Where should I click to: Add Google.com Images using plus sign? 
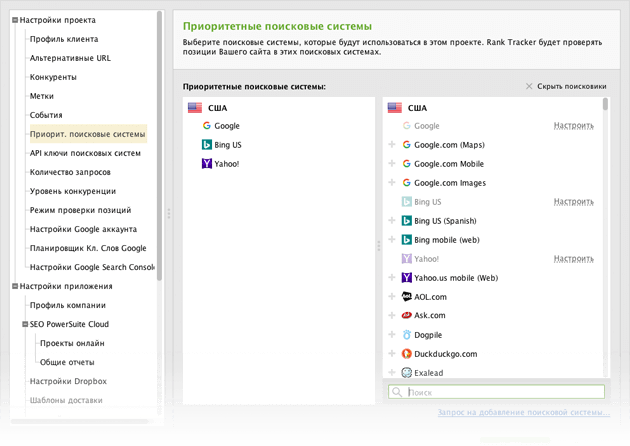[x=392, y=183]
